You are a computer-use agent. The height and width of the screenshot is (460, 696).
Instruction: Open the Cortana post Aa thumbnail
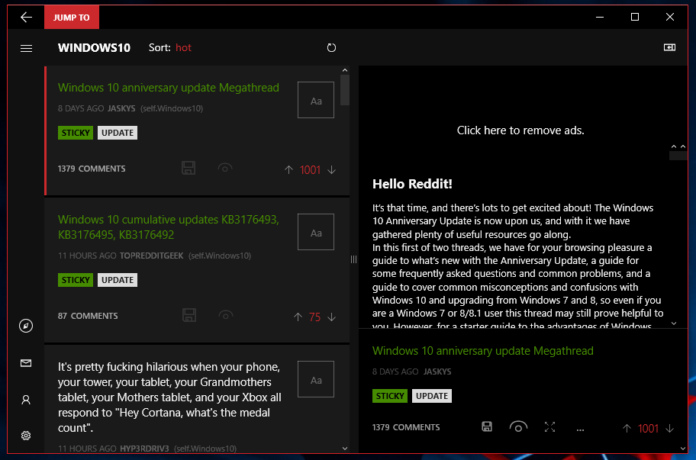316,379
